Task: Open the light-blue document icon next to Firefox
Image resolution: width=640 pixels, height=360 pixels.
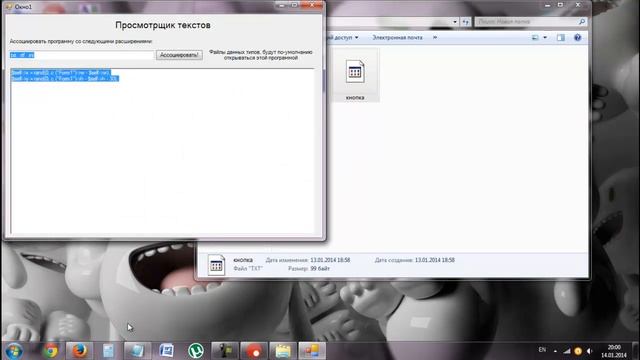Action: pyautogui.click(x=108, y=351)
